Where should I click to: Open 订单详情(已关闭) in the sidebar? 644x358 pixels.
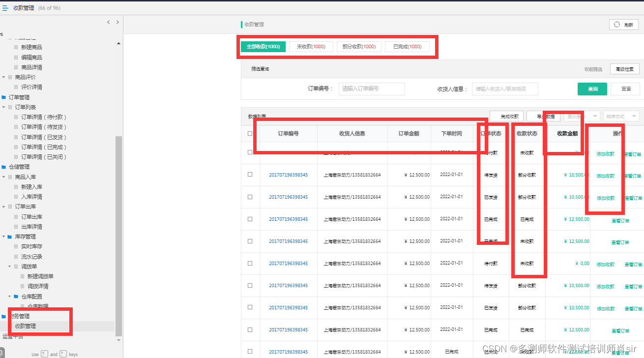43,157
